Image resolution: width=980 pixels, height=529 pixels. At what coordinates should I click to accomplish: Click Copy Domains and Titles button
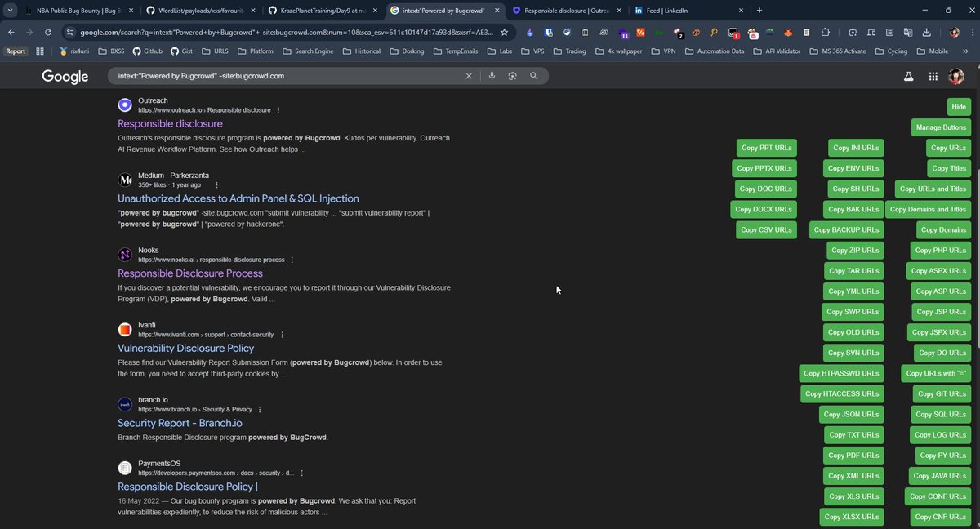coord(928,209)
